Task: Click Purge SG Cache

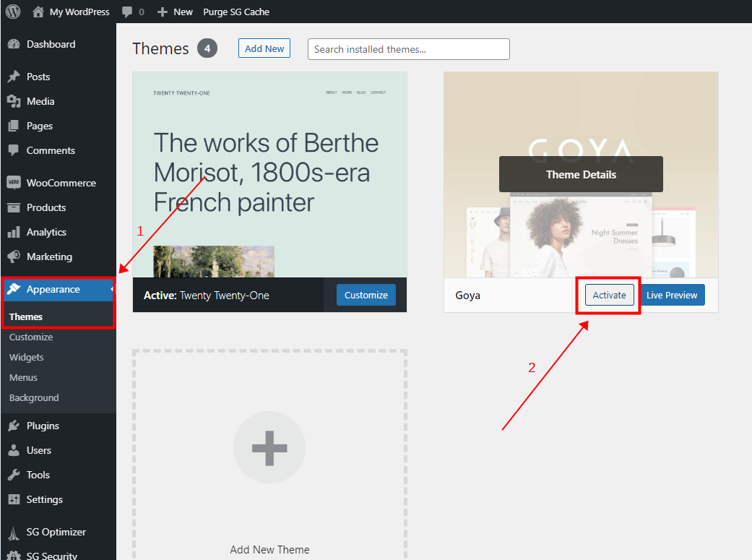Action: pos(236,12)
